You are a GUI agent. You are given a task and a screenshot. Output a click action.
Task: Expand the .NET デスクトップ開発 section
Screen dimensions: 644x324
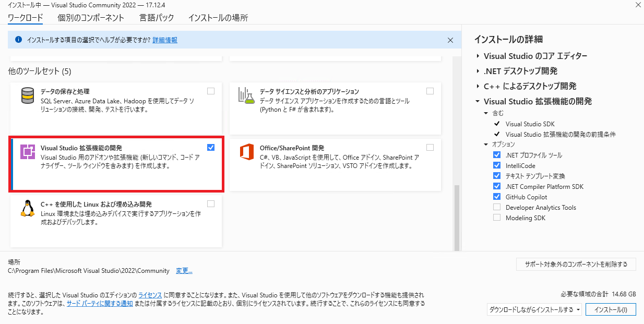(478, 71)
